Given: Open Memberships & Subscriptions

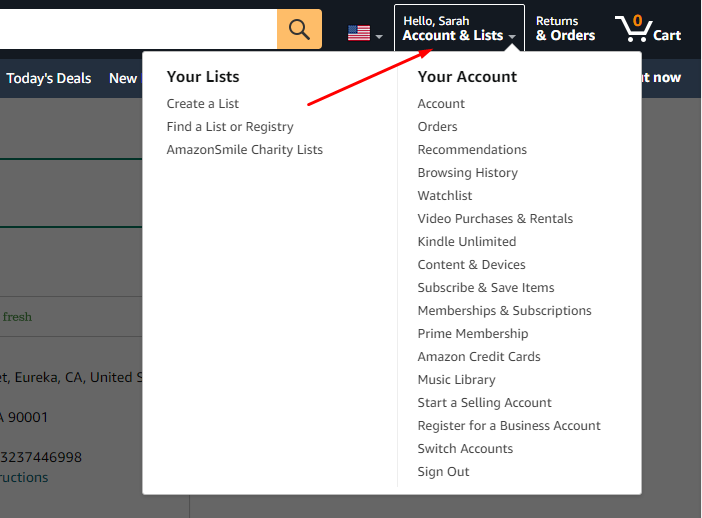Looking at the screenshot, I should (x=504, y=311).
